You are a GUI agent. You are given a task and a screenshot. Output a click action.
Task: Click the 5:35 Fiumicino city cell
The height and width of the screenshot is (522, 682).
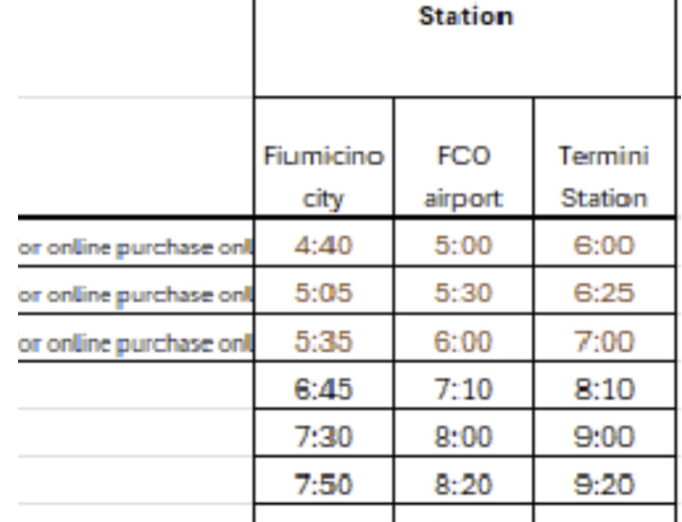pos(324,342)
